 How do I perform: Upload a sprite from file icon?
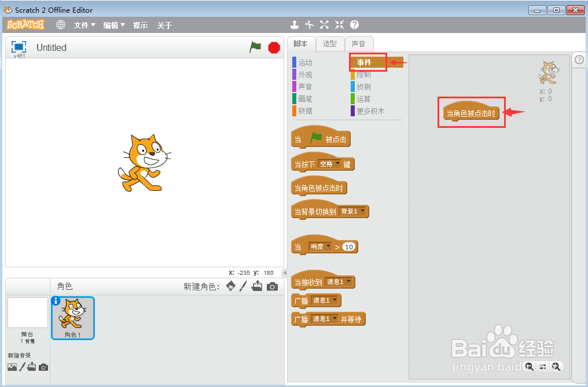coord(256,286)
